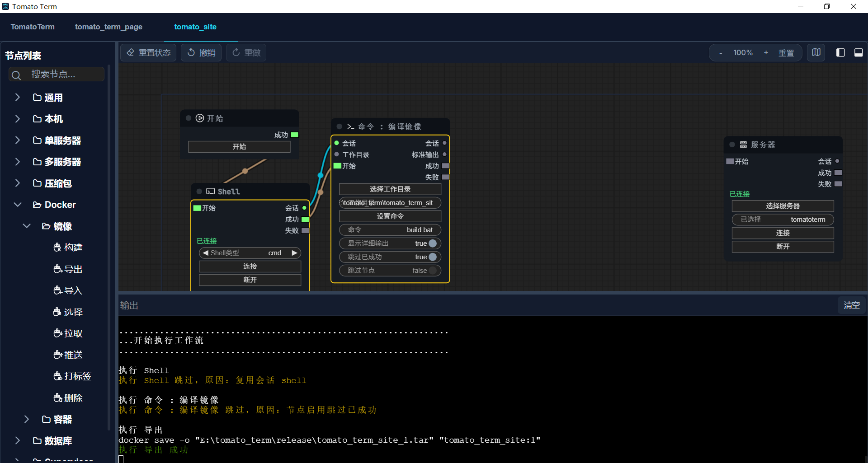Toggle the bottom output panel icon
The image size is (868, 463).
pos(858,52)
